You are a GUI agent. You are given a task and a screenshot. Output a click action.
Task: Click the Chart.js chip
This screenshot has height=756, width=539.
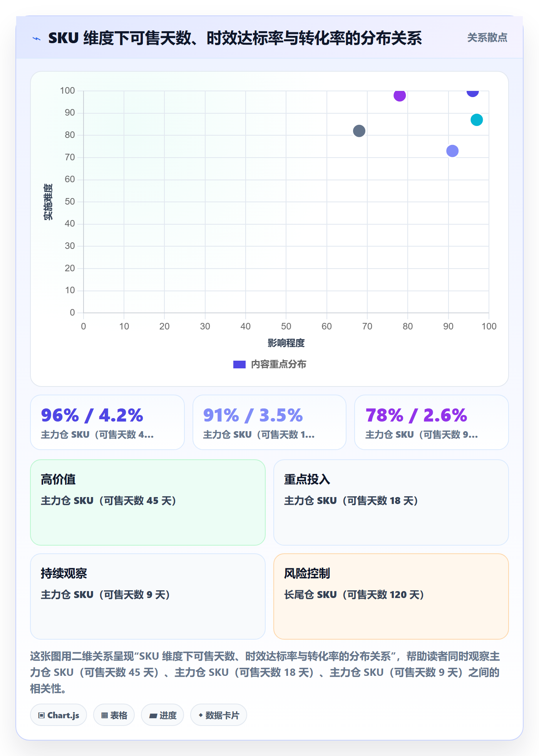coord(59,715)
